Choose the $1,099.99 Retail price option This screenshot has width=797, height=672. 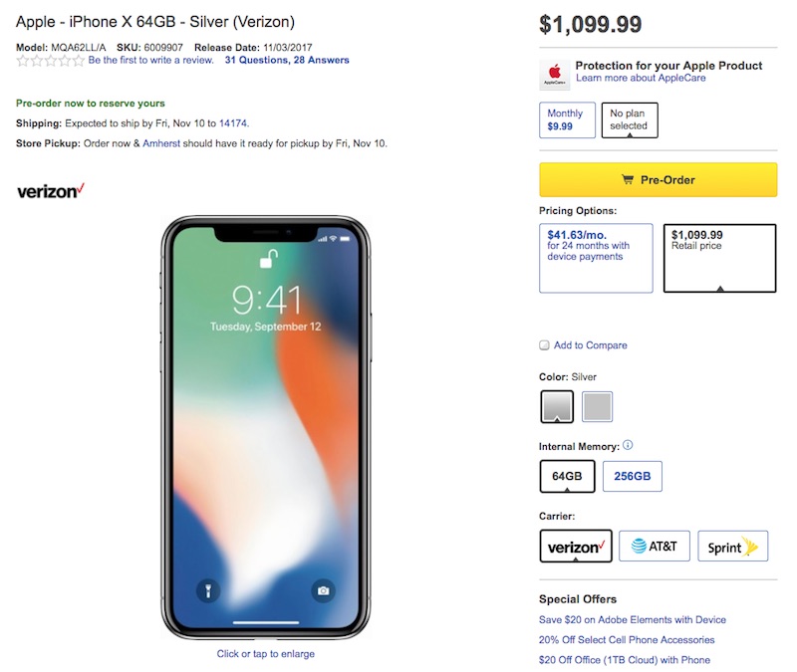pos(718,258)
